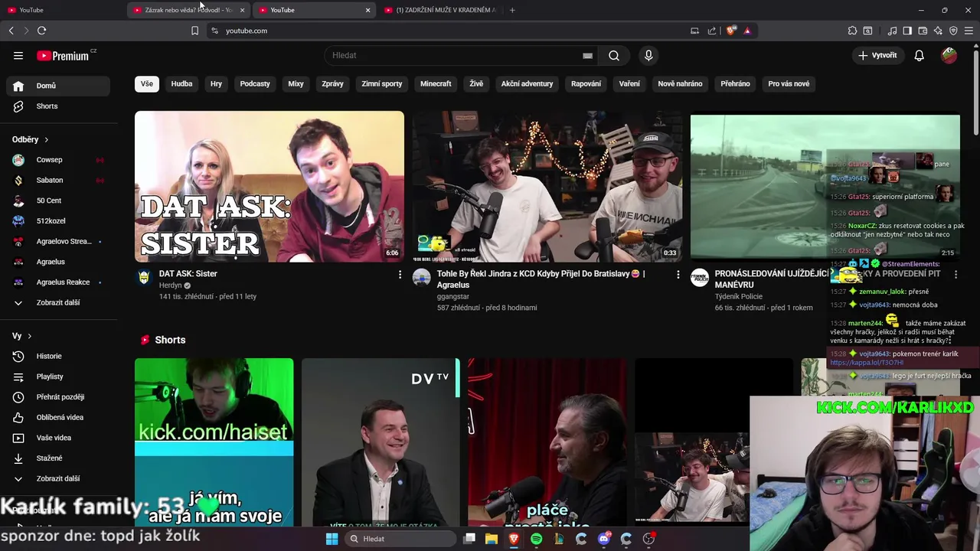This screenshot has height=551, width=980.
Task: Open YouTube notifications bell
Action: tap(920, 55)
